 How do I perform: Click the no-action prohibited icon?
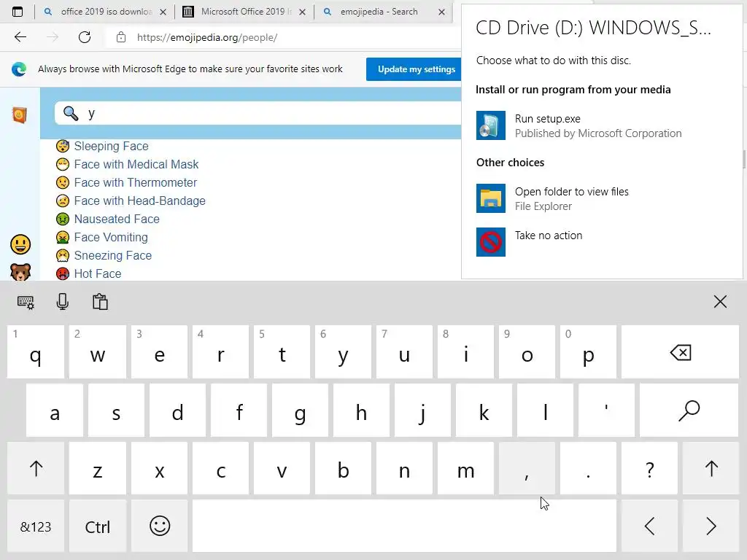[491, 242]
